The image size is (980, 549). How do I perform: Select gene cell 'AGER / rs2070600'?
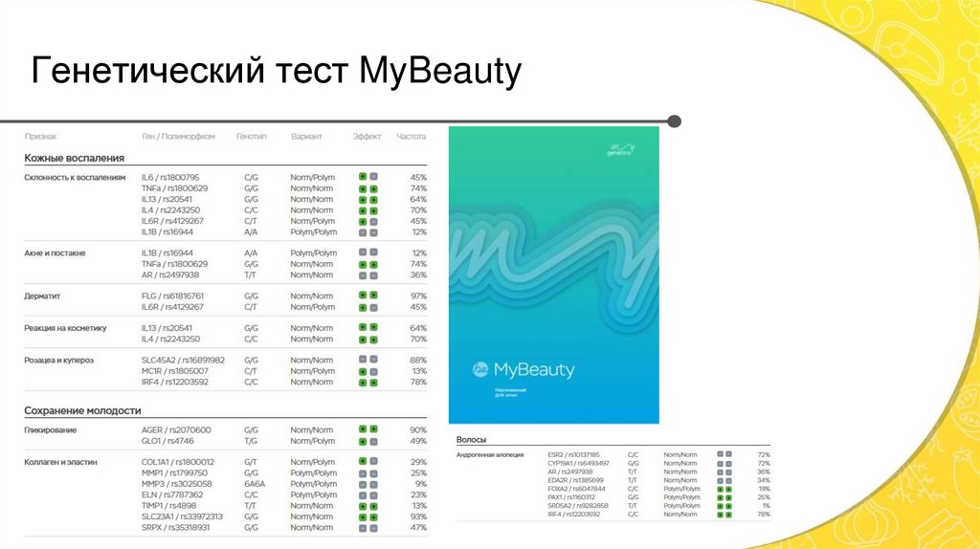click(x=176, y=430)
